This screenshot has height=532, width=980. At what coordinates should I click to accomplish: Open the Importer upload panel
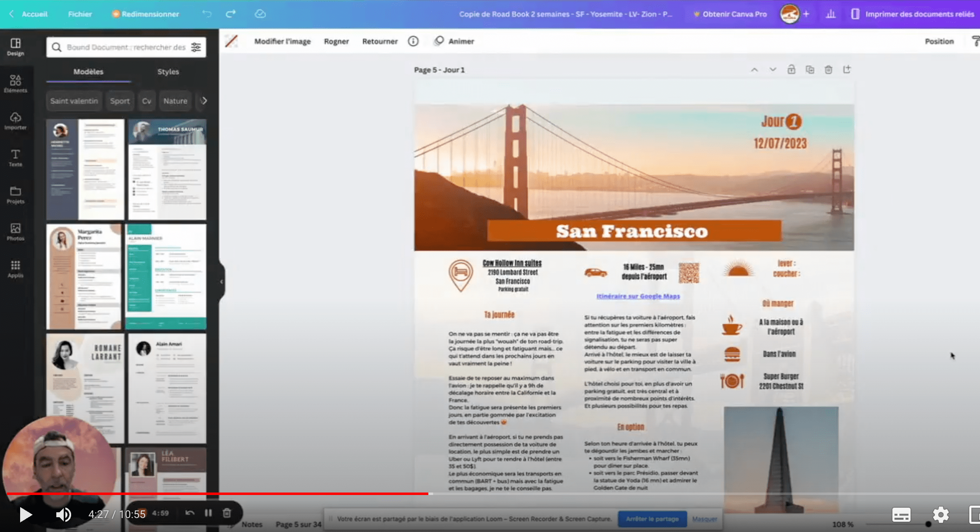click(x=16, y=121)
